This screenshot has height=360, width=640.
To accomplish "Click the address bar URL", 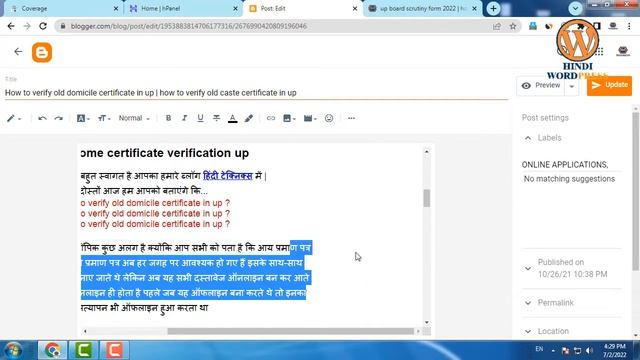I will pyautogui.click(x=189, y=26).
